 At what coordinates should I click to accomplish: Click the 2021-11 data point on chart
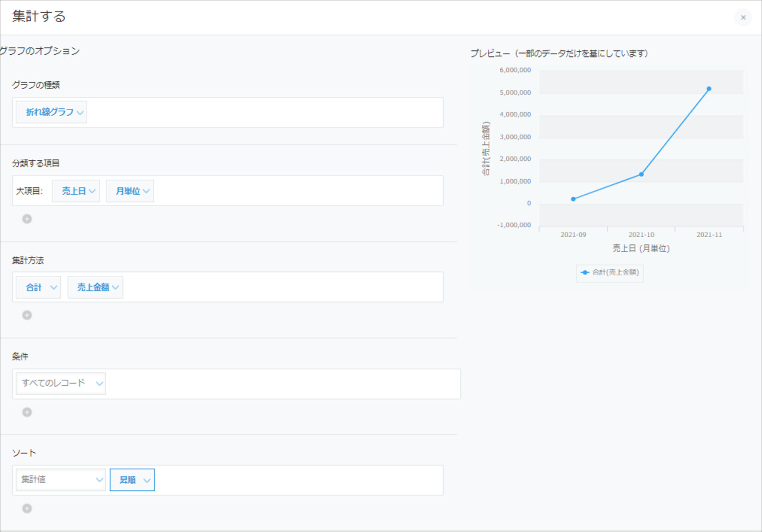click(709, 89)
